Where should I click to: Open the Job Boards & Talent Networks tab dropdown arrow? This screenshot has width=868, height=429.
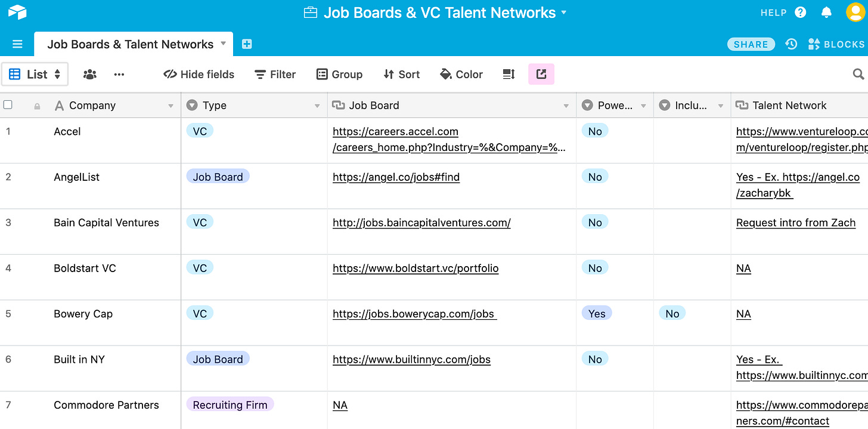[x=224, y=44]
